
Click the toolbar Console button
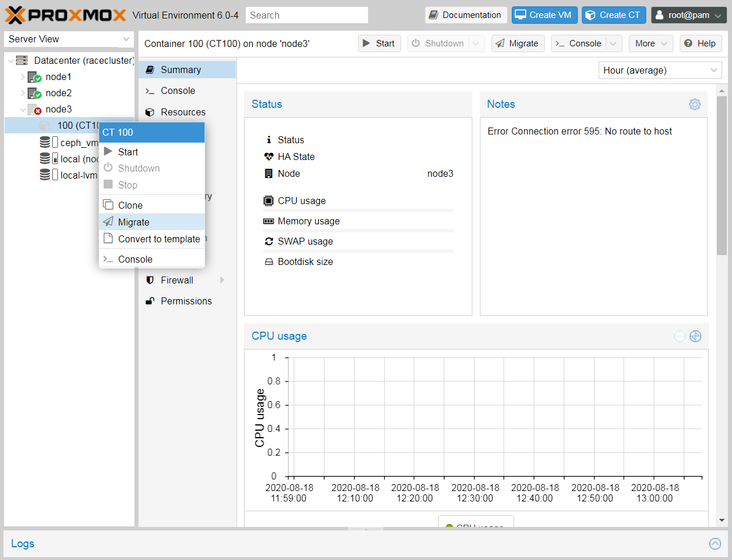(579, 43)
